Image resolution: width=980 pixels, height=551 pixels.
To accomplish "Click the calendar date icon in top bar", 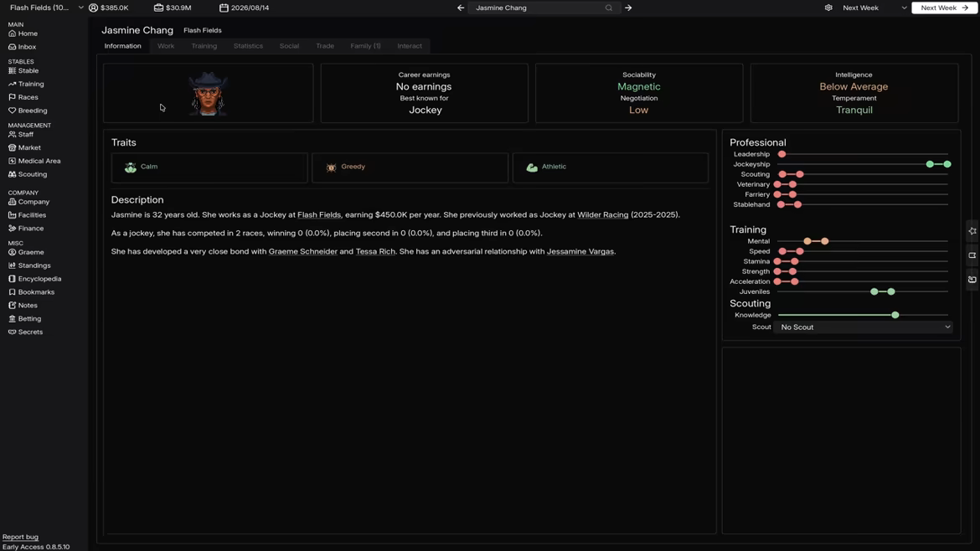I will pyautogui.click(x=224, y=8).
